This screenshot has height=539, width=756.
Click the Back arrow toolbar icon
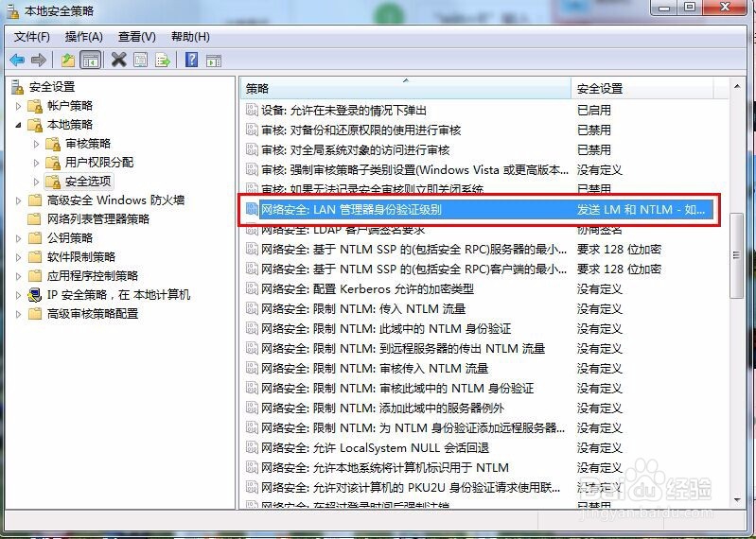click(x=17, y=61)
